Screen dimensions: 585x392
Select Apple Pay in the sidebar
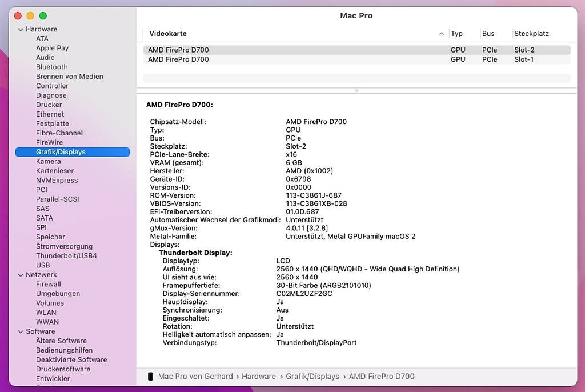pos(52,48)
